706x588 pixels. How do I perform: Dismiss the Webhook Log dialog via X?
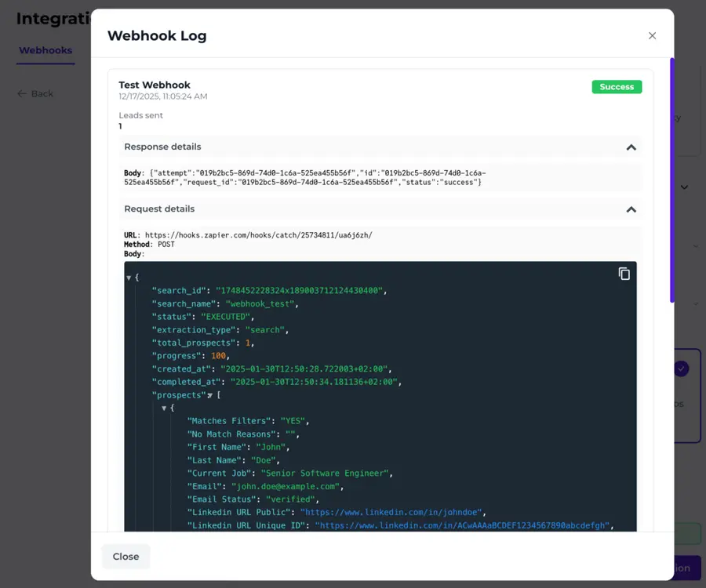(652, 35)
